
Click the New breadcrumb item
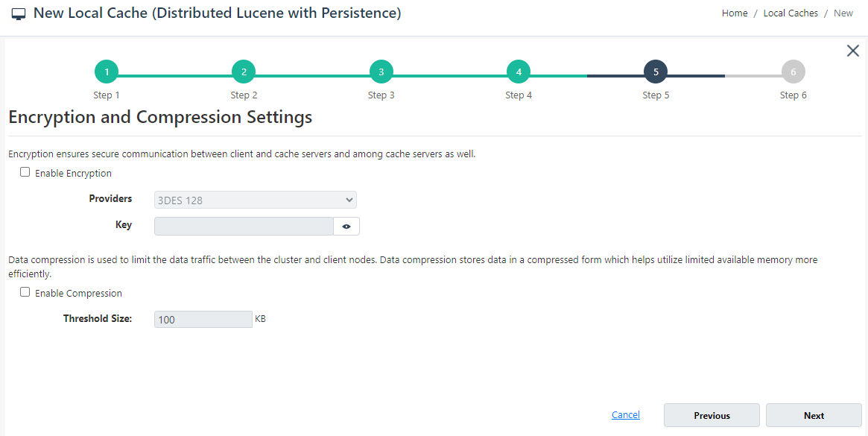coord(843,13)
